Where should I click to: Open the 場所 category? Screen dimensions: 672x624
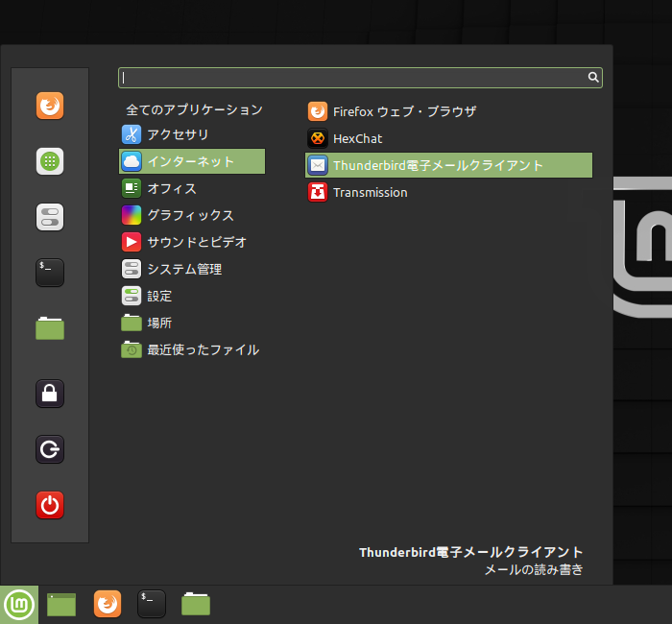tap(192, 323)
